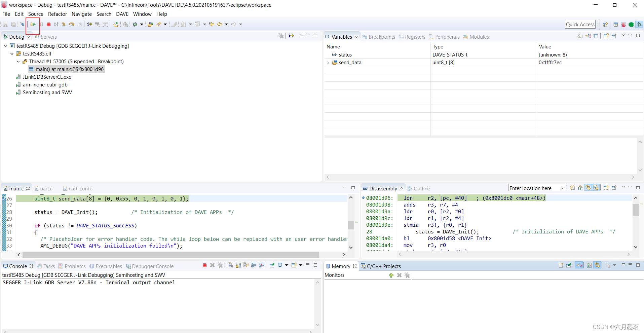Click the Step Into toolbar icon
The height and width of the screenshot is (333, 644).
tap(64, 24)
